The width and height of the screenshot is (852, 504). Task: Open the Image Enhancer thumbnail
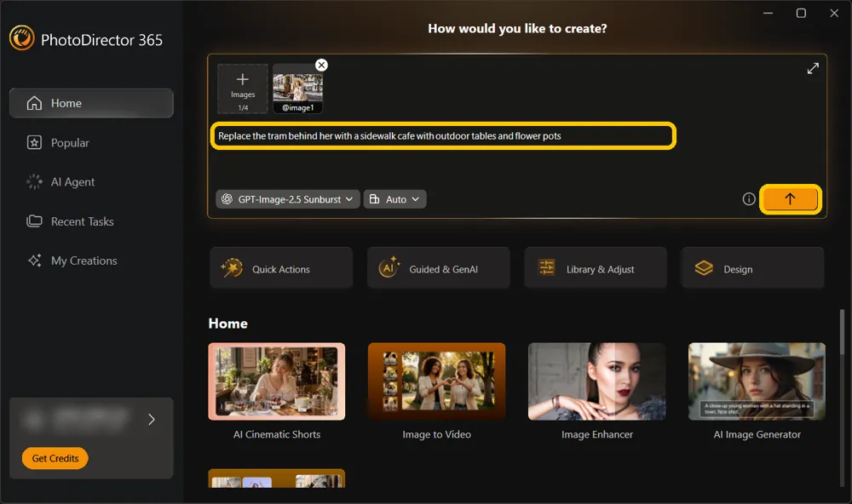tap(596, 381)
